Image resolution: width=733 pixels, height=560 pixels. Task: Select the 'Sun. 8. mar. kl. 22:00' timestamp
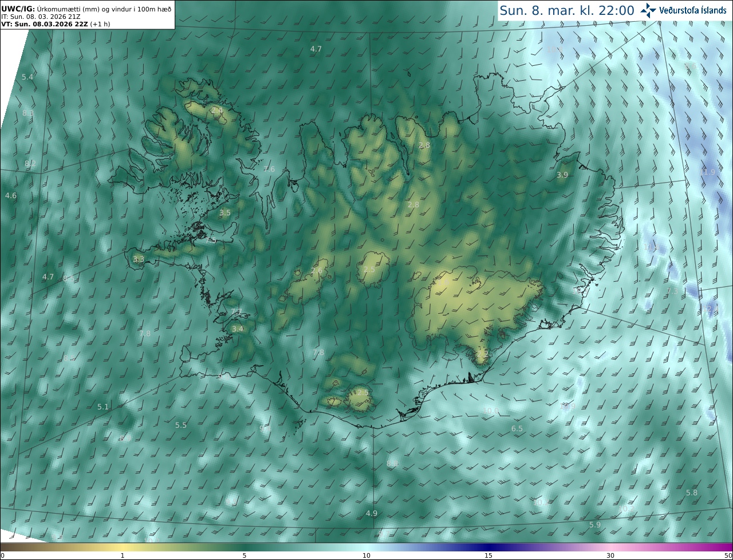[567, 10]
